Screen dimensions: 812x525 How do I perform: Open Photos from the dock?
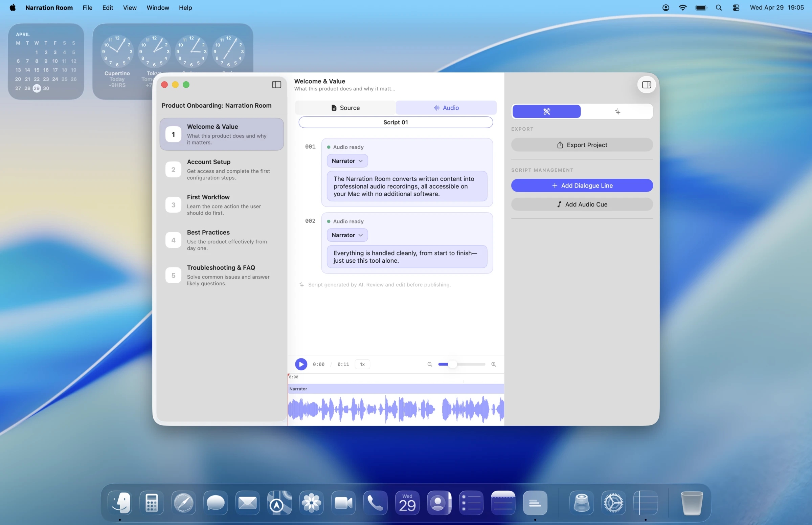[312, 503]
